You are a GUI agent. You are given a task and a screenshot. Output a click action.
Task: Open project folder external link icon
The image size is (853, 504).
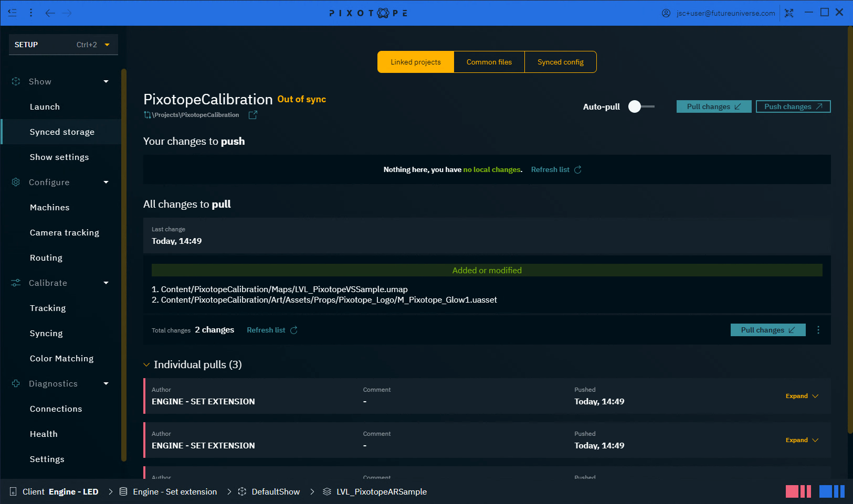(x=252, y=115)
